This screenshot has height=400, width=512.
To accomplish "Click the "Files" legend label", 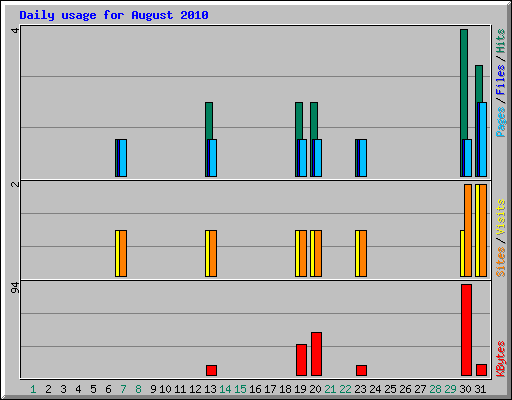I will coord(500,79).
